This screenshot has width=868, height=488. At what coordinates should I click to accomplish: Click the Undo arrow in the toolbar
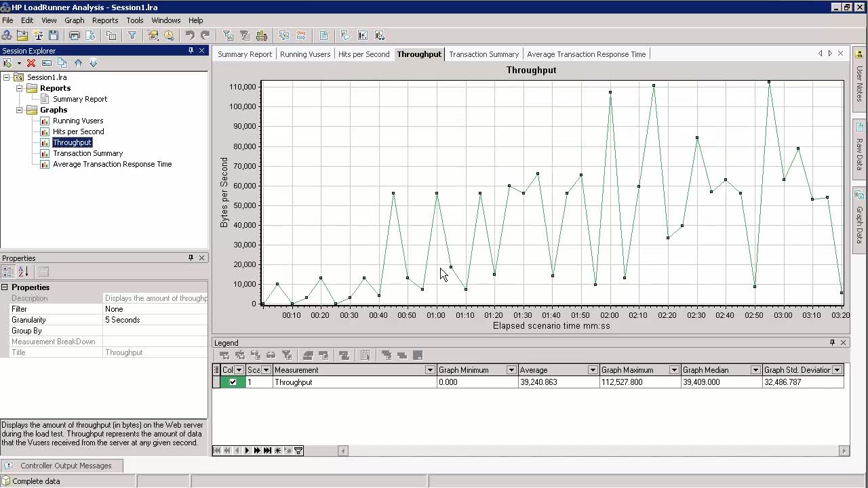pos(190,35)
